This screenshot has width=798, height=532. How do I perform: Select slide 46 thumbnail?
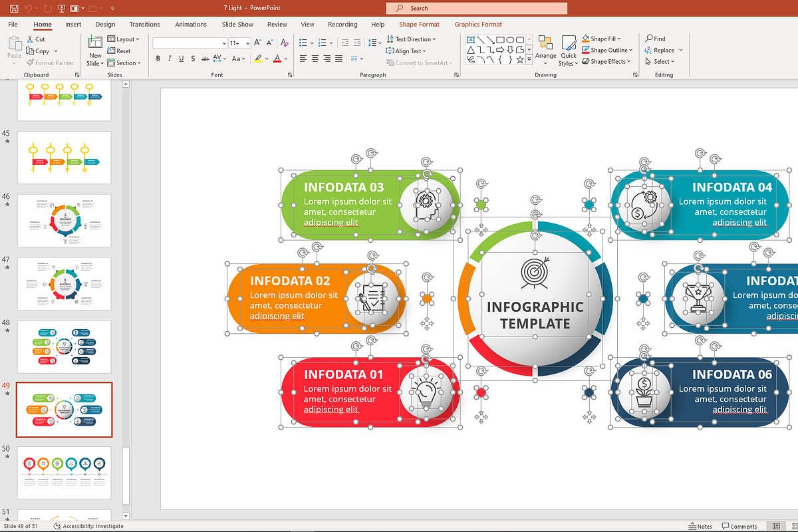tap(65, 220)
